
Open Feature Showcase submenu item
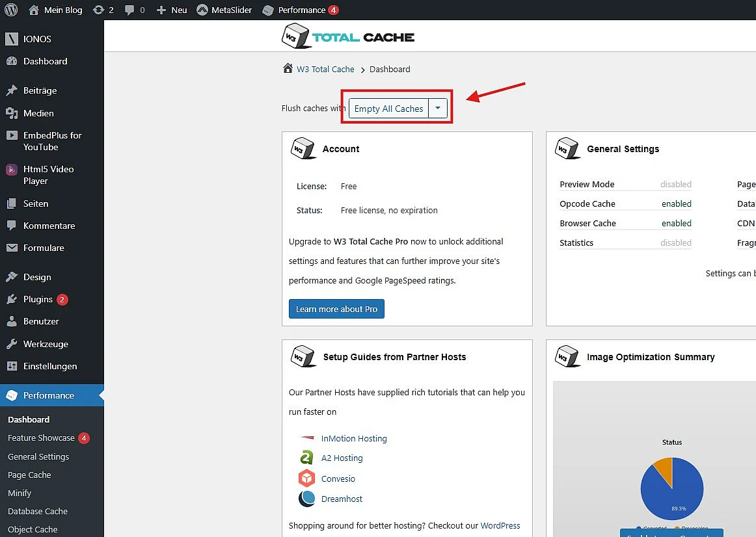click(41, 438)
